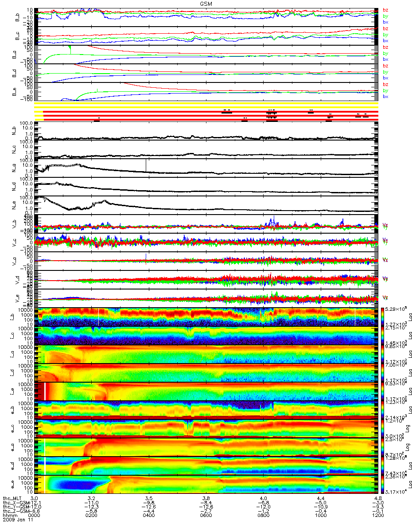Click the by legend of B_e panel
This screenshot has height=532, width=412.
pyautogui.click(x=385, y=90)
